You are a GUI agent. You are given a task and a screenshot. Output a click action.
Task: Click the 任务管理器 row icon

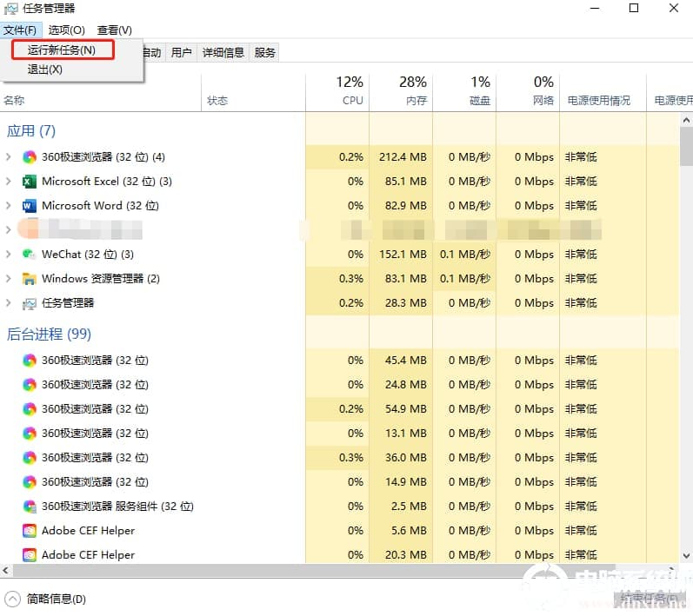coord(30,303)
